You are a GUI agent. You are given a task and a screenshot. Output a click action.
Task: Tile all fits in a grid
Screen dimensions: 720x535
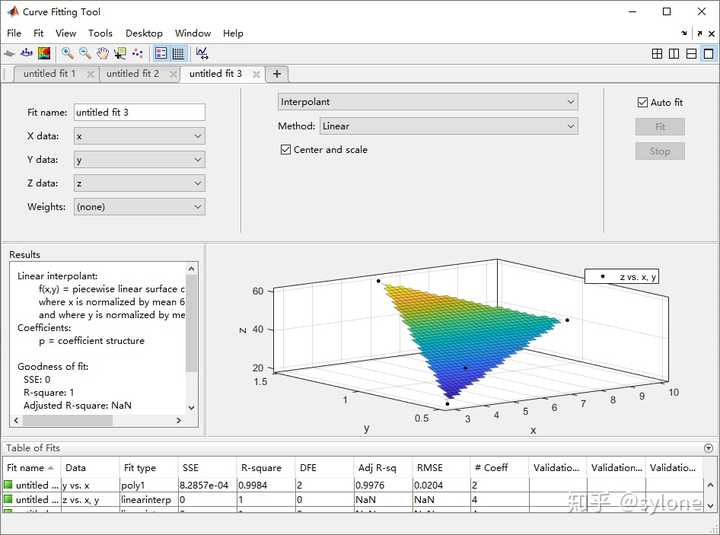click(x=657, y=54)
